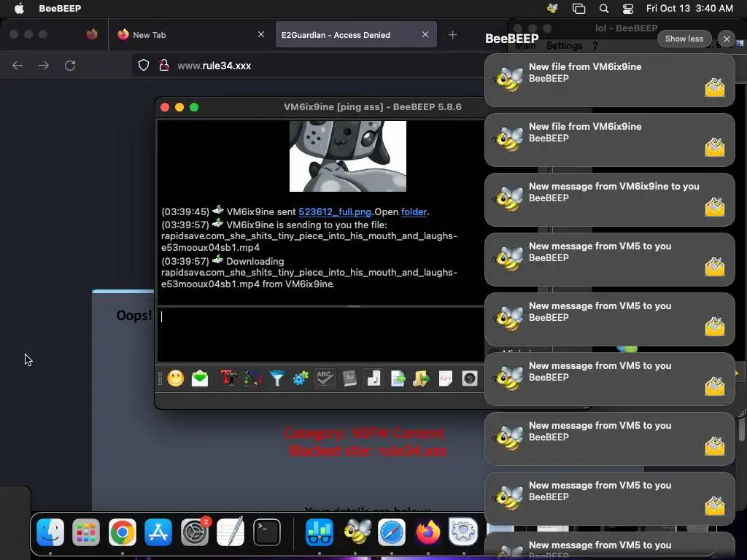747x560 pixels.
Task: Open Spotlight search in menu bar
Action: click(x=604, y=8)
